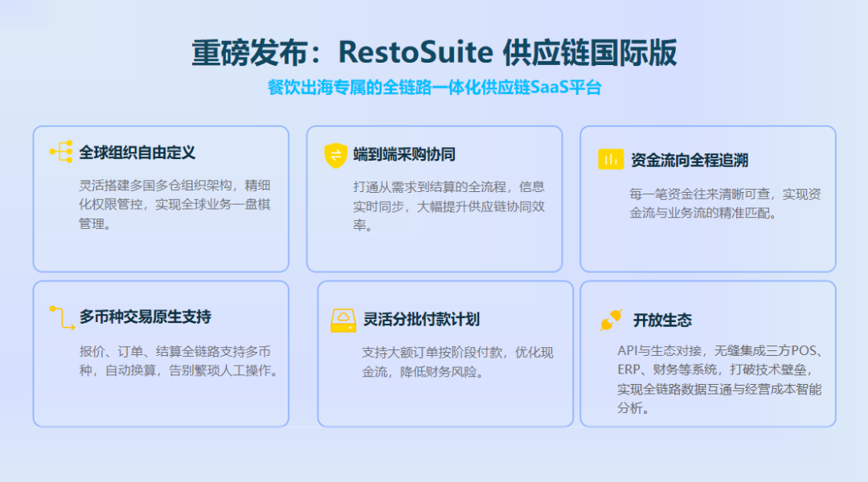The width and height of the screenshot is (868, 482).
Task: Click the description starting 灵活搭建多国多仓组织架构
Action: 174,204
